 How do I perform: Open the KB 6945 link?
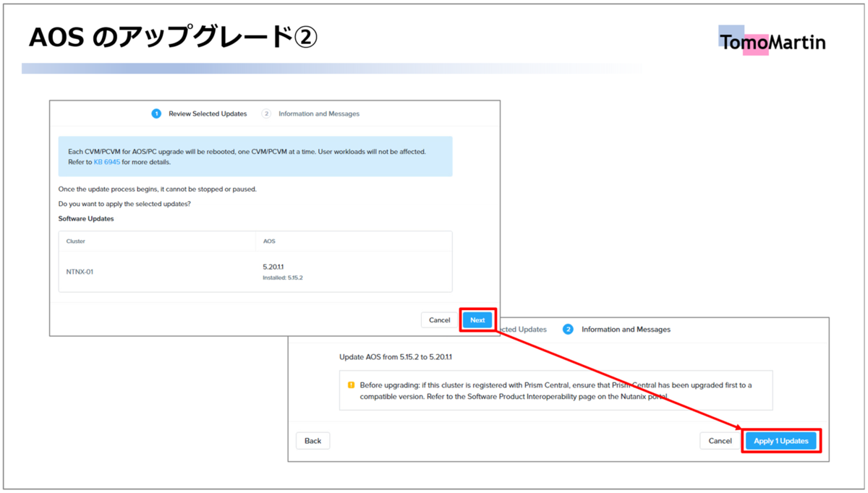(x=107, y=163)
